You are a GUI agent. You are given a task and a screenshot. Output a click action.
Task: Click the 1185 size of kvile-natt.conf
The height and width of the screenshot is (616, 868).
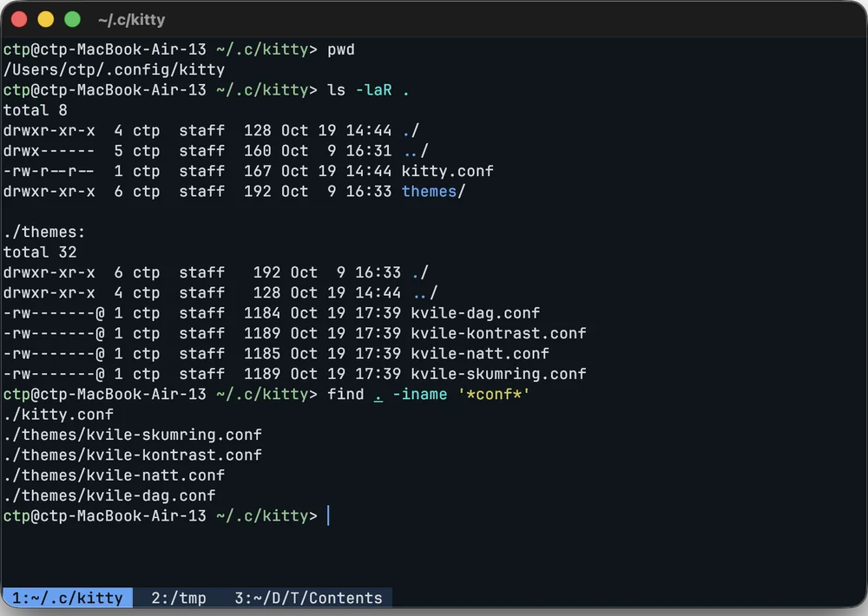tap(262, 354)
